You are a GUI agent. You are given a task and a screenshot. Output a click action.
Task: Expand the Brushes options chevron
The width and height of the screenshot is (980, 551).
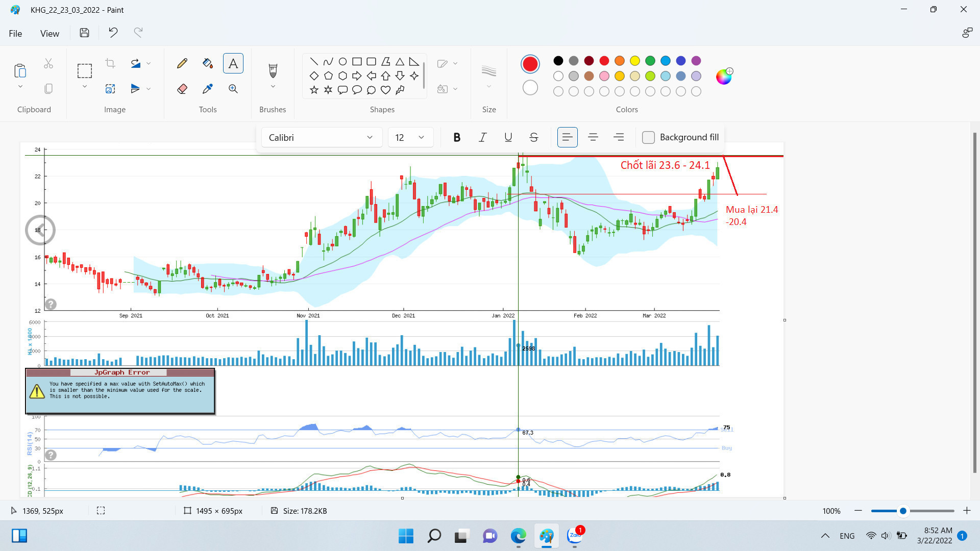point(273,87)
